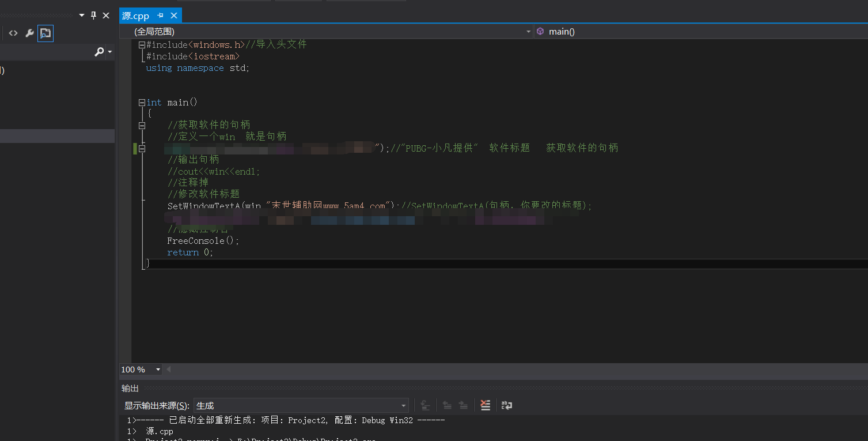Toggle the Preview Selected Items folder icon
The height and width of the screenshot is (441, 868).
[46, 33]
